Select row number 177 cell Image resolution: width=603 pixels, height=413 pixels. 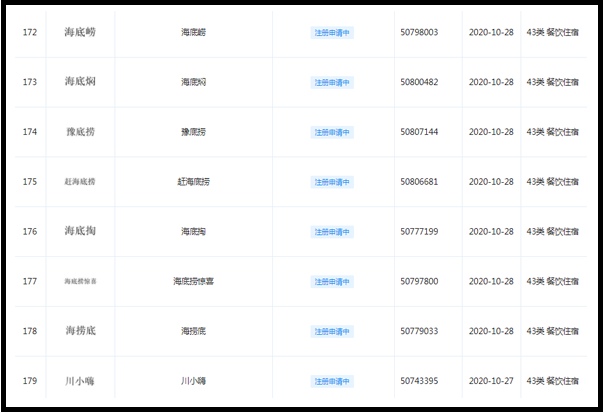click(x=30, y=282)
